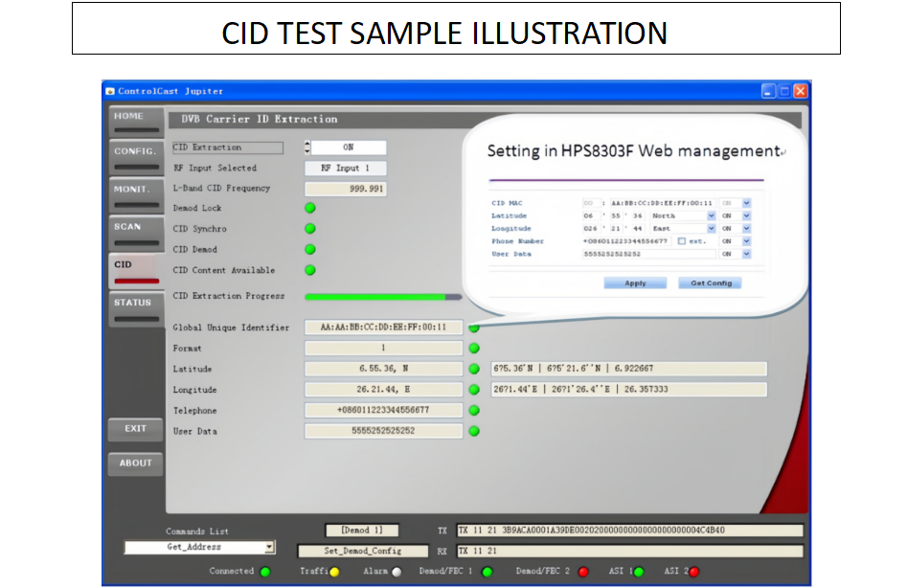Click the RF Input 1 selection field
The height and width of the screenshot is (588, 907).
point(346,169)
